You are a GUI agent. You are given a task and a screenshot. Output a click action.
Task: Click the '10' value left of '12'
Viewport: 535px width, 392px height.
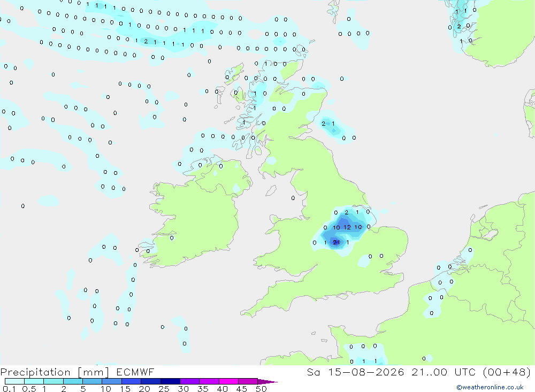[x=336, y=228]
